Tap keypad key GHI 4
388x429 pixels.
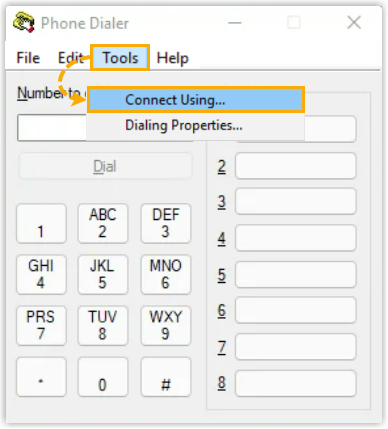tap(41, 275)
